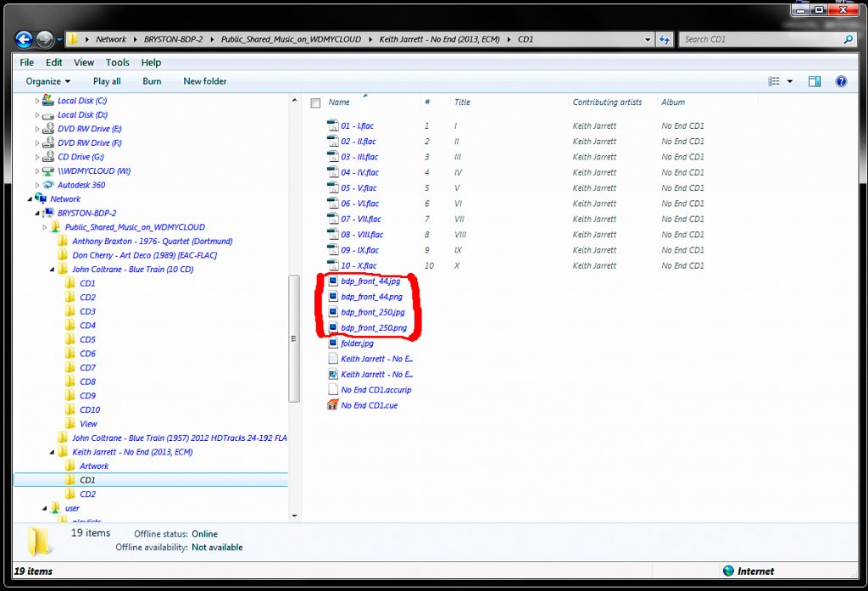Click the Back navigation arrow
Viewport: 868px width, 591px height.
[24, 39]
